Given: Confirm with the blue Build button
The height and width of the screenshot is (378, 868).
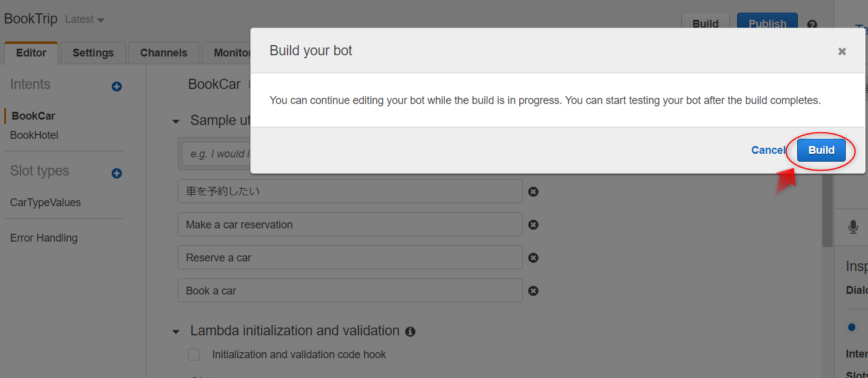Looking at the screenshot, I should pyautogui.click(x=821, y=150).
